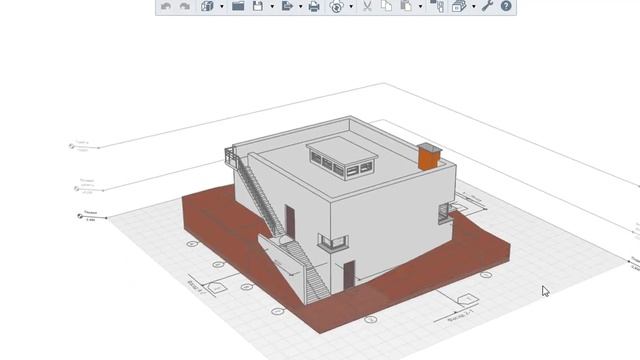Image resolution: width=640 pixels, height=360 pixels.
Task: Expand the new project dropdown arrow
Action: click(222, 7)
